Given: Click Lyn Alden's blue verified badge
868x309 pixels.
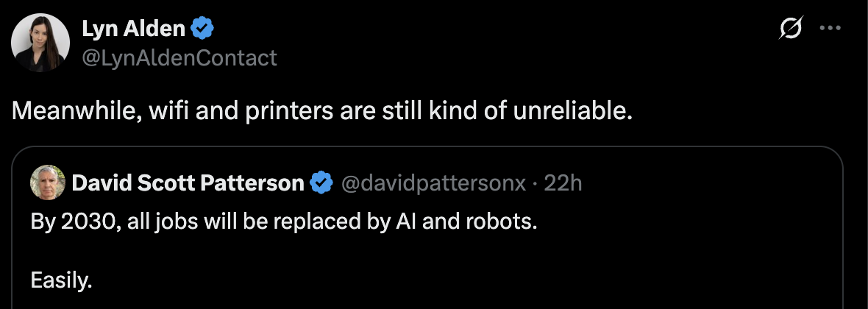Looking at the screenshot, I should click(203, 29).
